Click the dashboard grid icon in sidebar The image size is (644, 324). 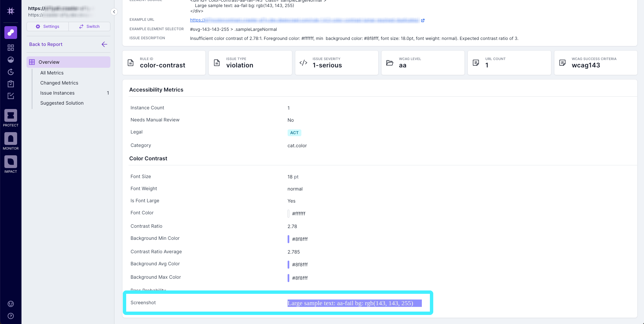coord(11,48)
